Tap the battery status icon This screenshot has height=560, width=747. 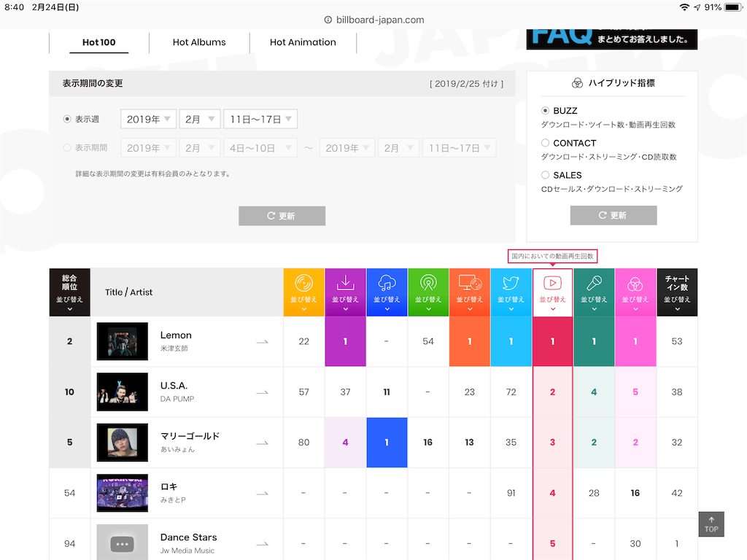[x=733, y=7]
